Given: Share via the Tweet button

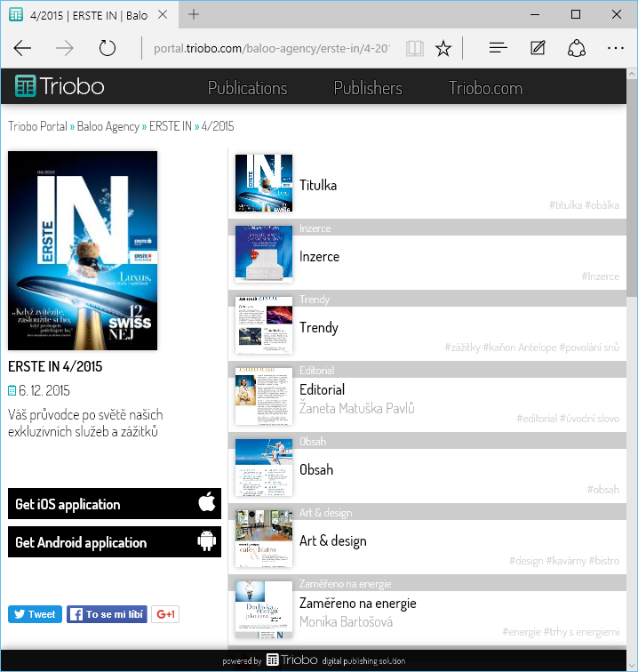Looking at the screenshot, I should (35, 614).
